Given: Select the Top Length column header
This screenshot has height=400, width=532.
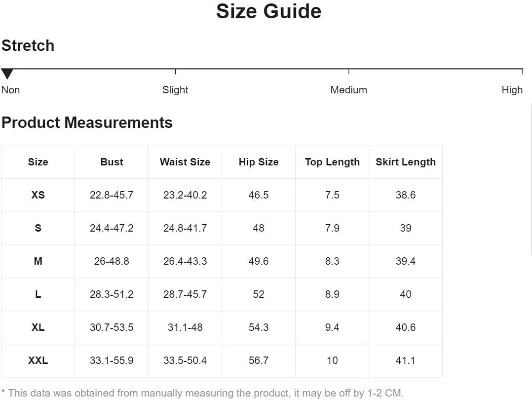Looking at the screenshot, I should [332, 162].
